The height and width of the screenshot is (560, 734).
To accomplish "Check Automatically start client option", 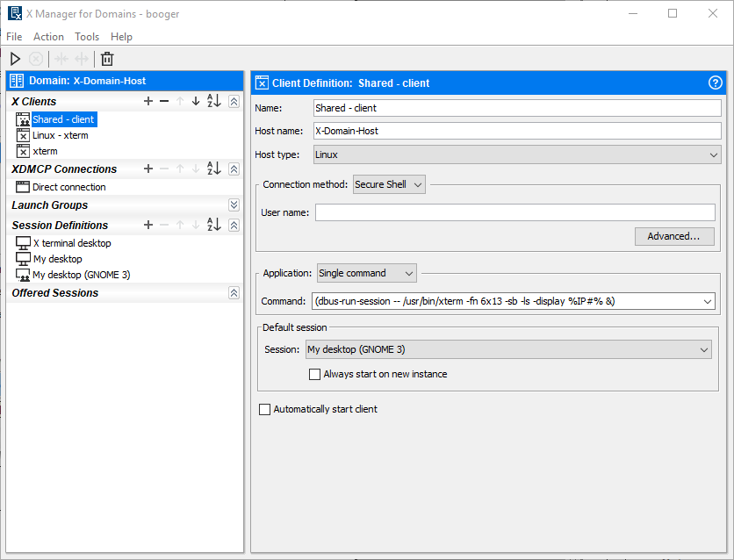I will [265, 409].
